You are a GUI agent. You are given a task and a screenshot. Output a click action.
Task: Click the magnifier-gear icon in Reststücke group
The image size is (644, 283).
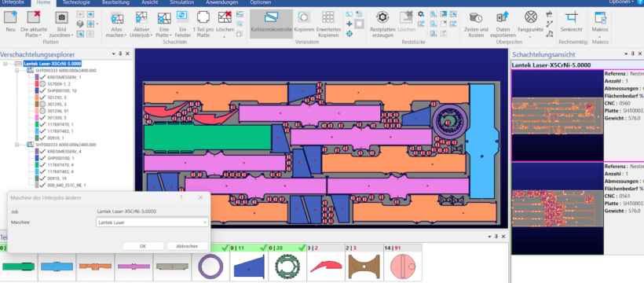click(421, 14)
